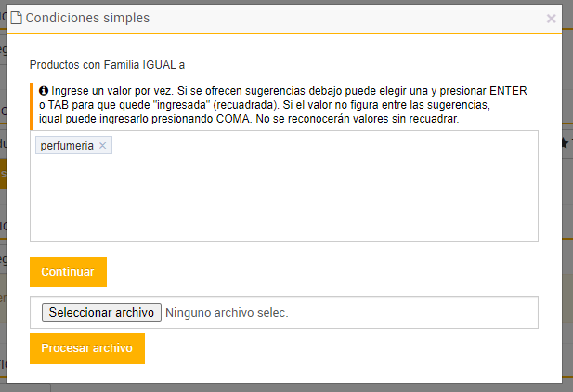Image resolution: width=573 pixels, height=392 pixels.
Task: Remove the perfumeria tag with its x
Action: coord(103,146)
